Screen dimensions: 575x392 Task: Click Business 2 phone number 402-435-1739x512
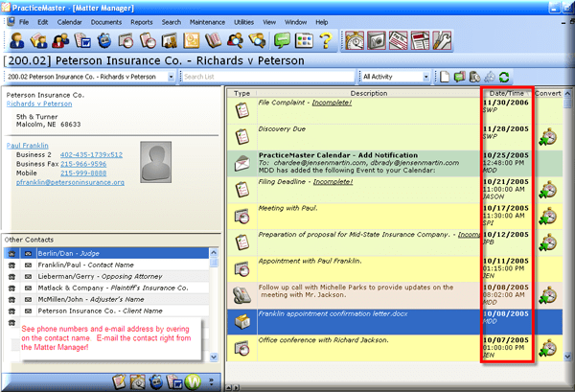point(91,154)
